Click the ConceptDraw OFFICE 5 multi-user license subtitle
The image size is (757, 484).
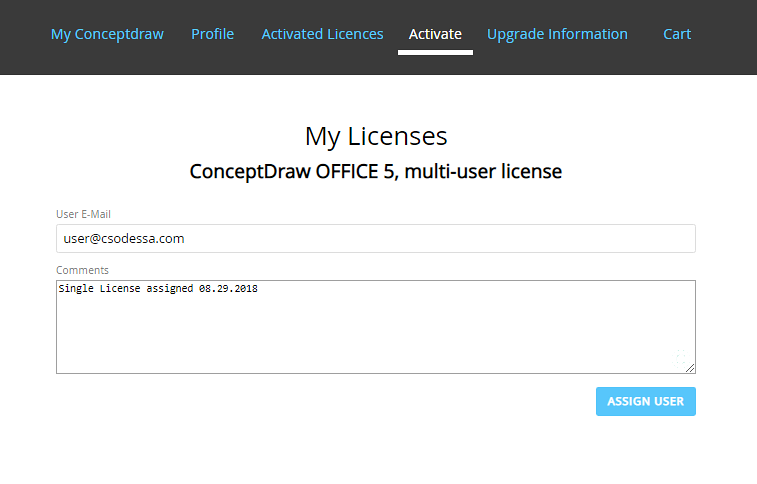coord(376,172)
